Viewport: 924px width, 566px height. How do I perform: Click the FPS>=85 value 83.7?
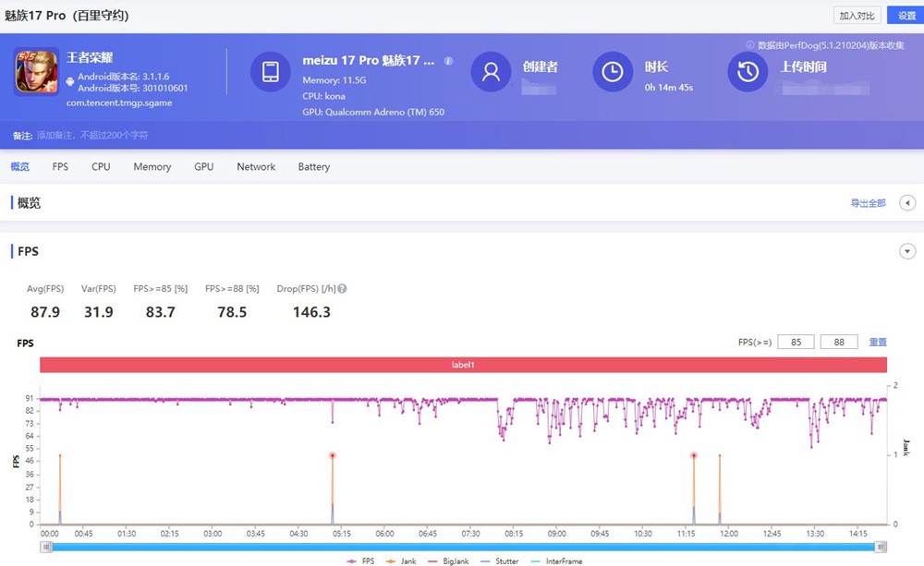pos(160,312)
